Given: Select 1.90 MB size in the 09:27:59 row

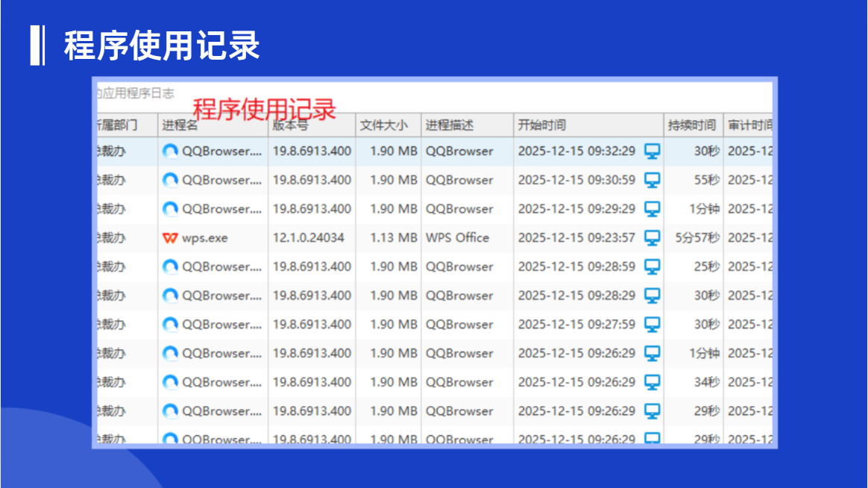Looking at the screenshot, I should 394,325.
